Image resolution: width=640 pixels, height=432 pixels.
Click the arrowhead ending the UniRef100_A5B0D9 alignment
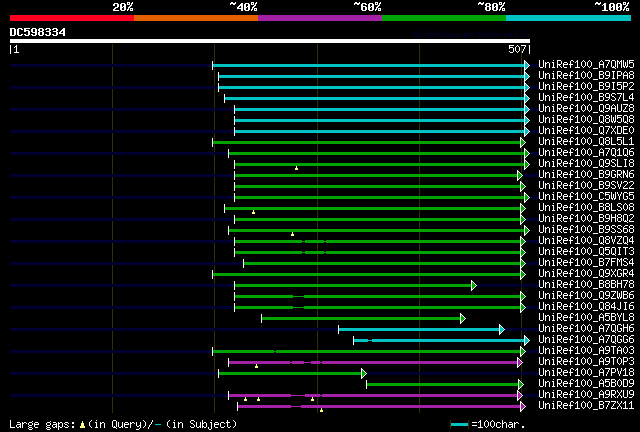click(x=521, y=385)
